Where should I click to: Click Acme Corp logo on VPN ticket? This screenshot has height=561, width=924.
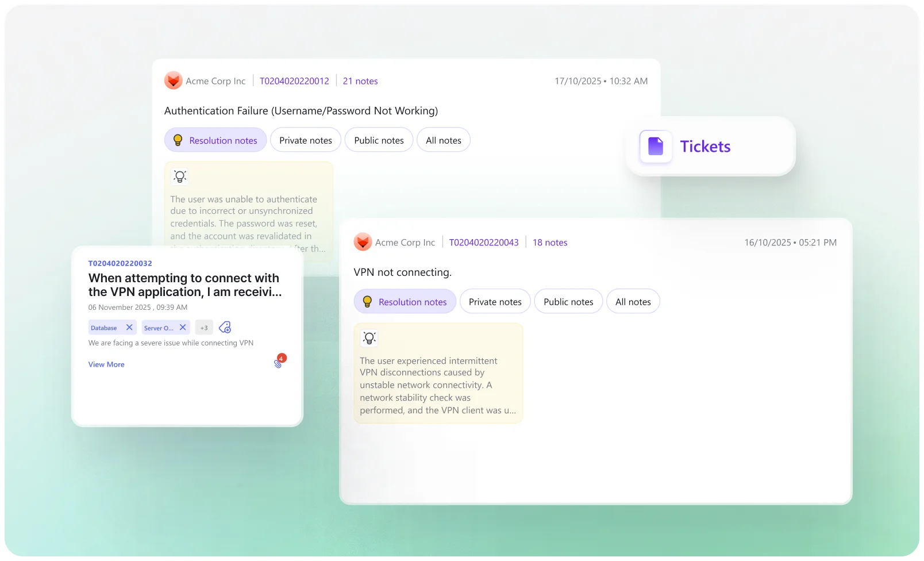point(363,242)
